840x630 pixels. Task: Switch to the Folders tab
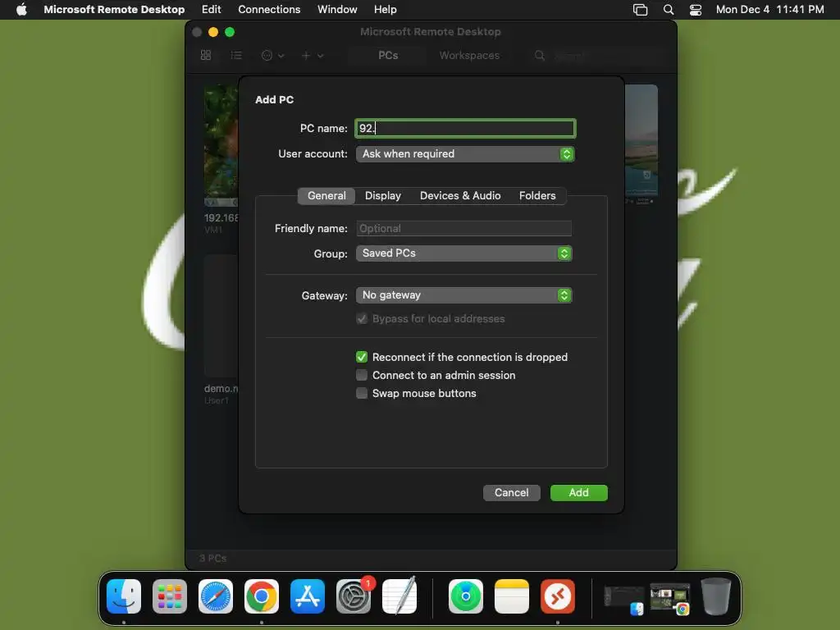537,195
